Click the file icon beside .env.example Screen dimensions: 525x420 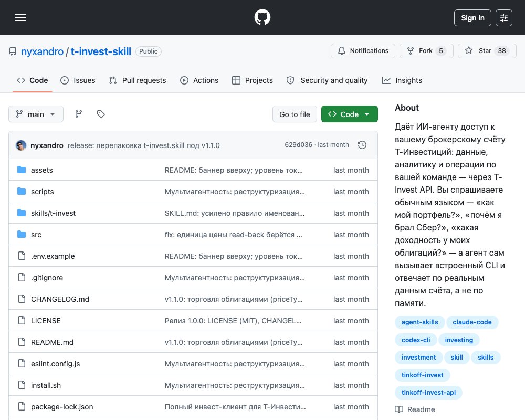22,256
